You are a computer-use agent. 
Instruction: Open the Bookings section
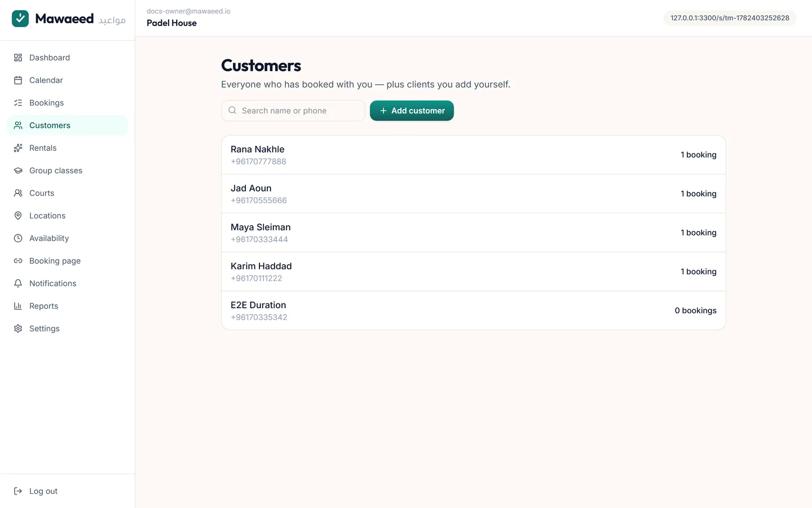[x=68, y=103]
